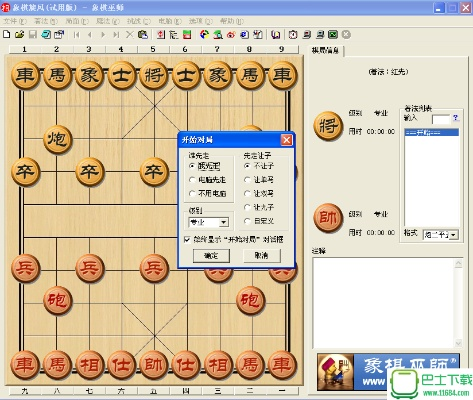Image resolution: width=473 pixels, height=400 pixels.
Task: Click the green monitor toolbar icon
Action: tap(333, 35)
